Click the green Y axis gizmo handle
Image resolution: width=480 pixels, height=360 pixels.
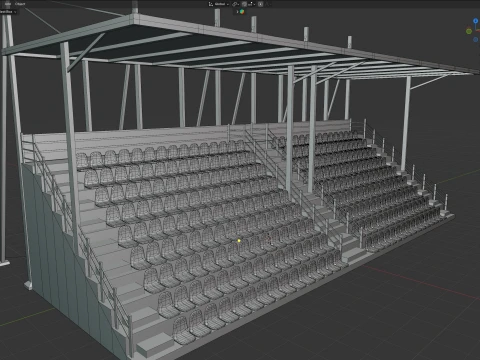point(469,31)
